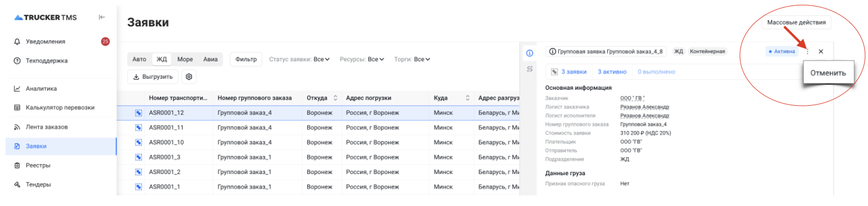Open the table settings gear icon
The height and width of the screenshot is (206, 868).
[x=189, y=77]
